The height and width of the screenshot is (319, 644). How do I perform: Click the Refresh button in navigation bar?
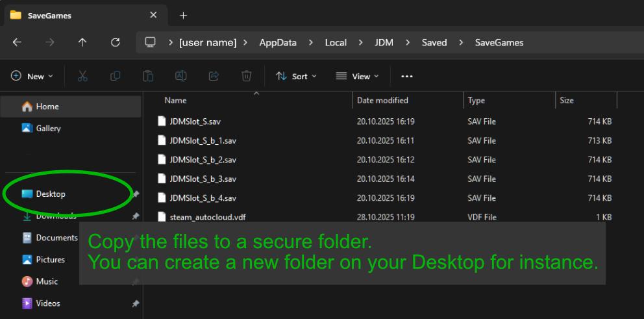click(116, 42)
